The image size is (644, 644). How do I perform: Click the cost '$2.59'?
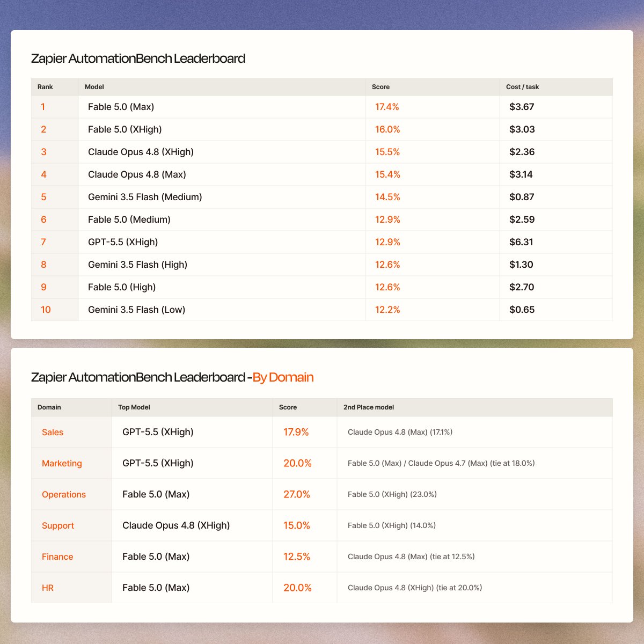click(522, 219)
